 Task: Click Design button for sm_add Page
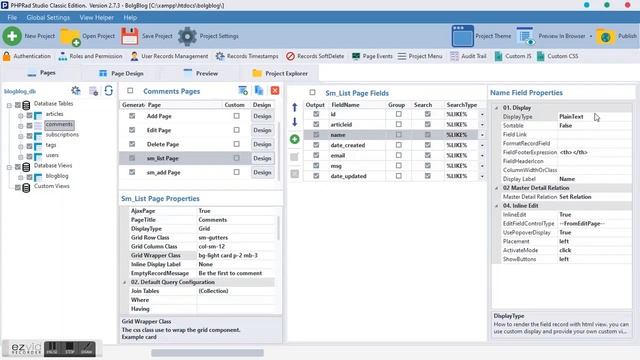262,172
